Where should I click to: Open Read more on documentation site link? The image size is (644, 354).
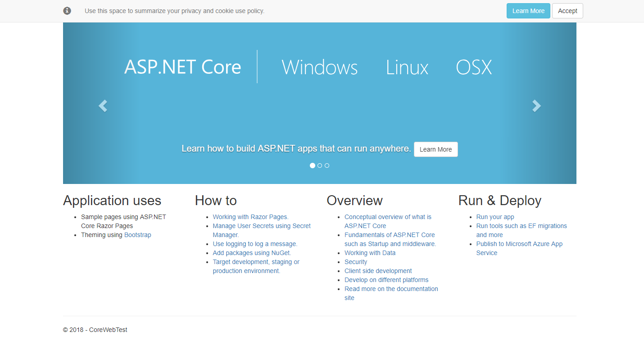coord(391,293)
